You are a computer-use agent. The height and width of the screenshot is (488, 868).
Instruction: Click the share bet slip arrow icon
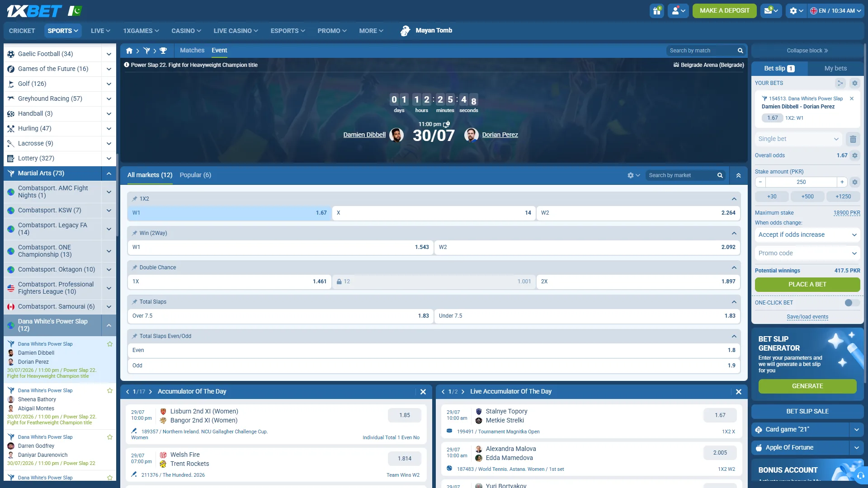(840, 83)
